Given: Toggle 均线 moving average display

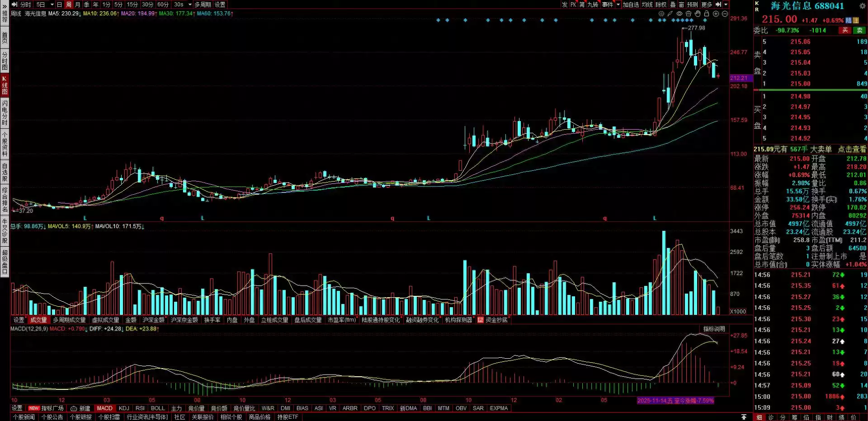Looking at the screenshot, I should (647, 5).
